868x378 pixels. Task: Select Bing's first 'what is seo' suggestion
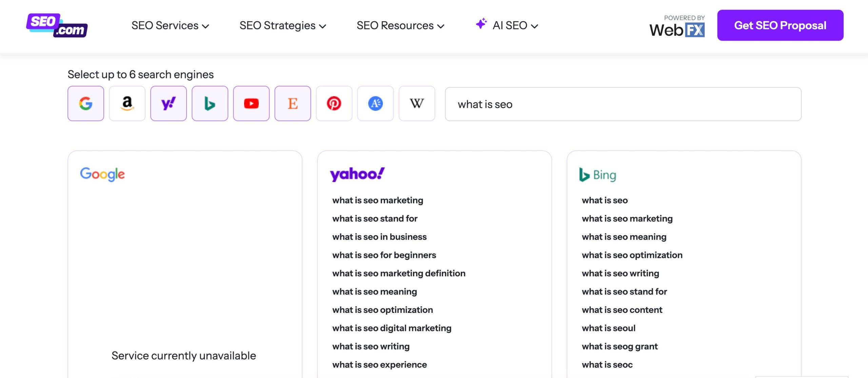point(605,200)
